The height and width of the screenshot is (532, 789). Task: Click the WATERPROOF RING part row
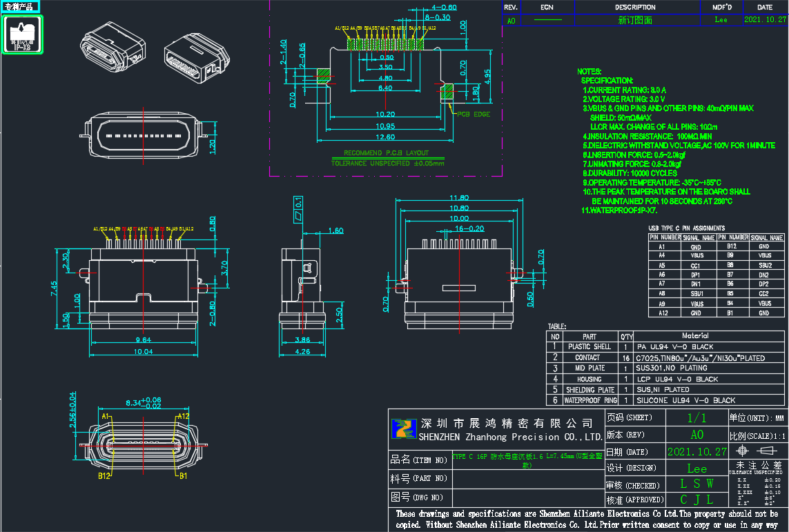pyautogui.click(x=665, y=400)
